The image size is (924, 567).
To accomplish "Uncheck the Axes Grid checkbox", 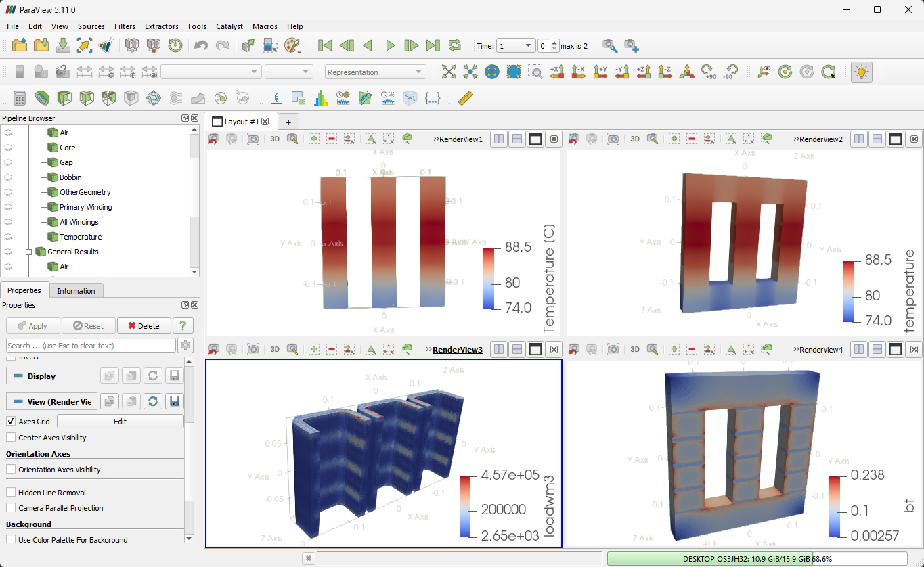I will point(11,422).
